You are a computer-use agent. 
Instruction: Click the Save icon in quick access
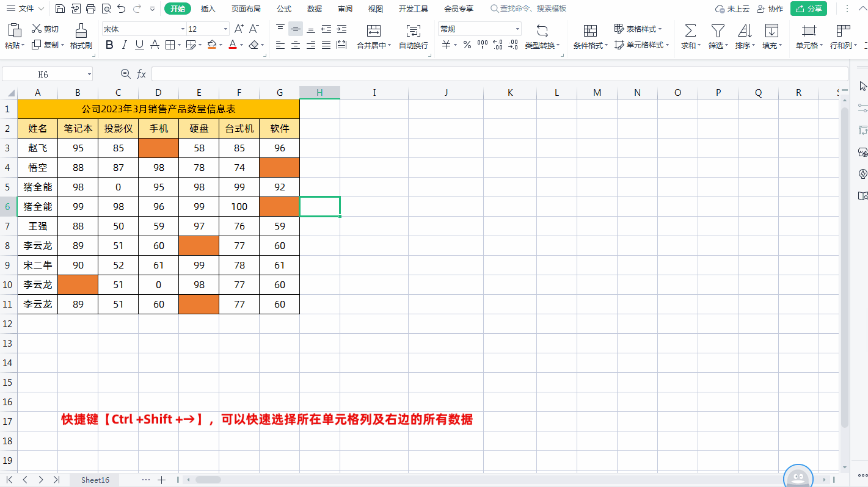pyautogui.click(x=60, y=9)
